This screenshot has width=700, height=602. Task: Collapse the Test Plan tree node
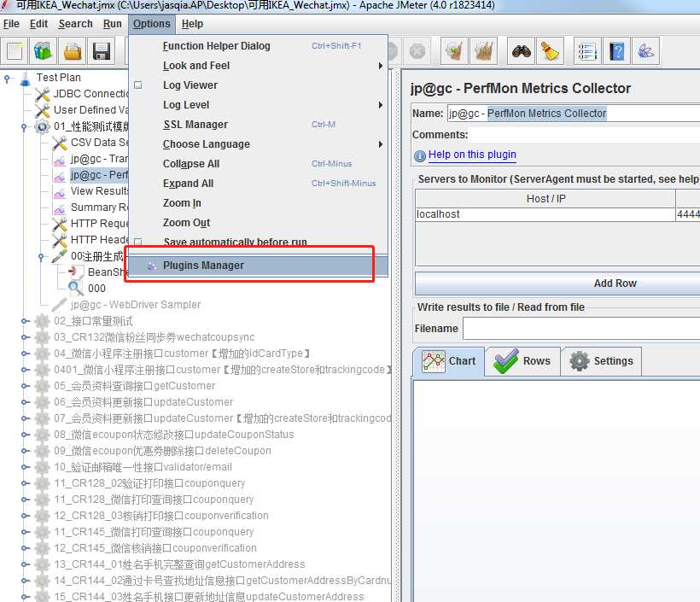pos(8,79)
